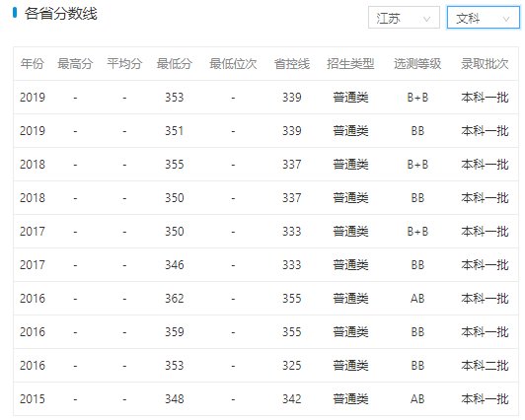Select the lowest score 351 cell

click(x=175, y=131)
